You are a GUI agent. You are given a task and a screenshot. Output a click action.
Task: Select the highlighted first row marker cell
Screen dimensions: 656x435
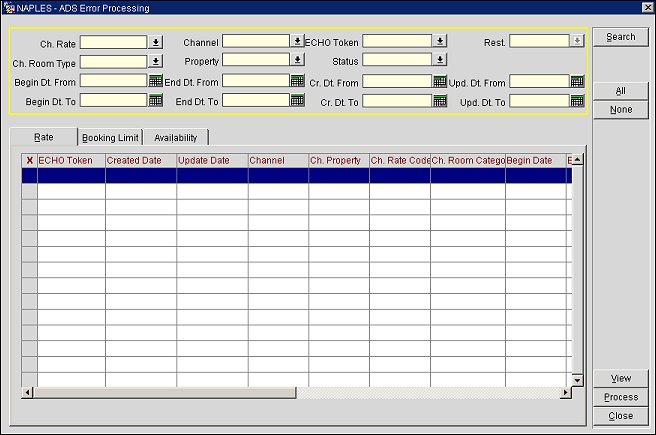(29, 175)
